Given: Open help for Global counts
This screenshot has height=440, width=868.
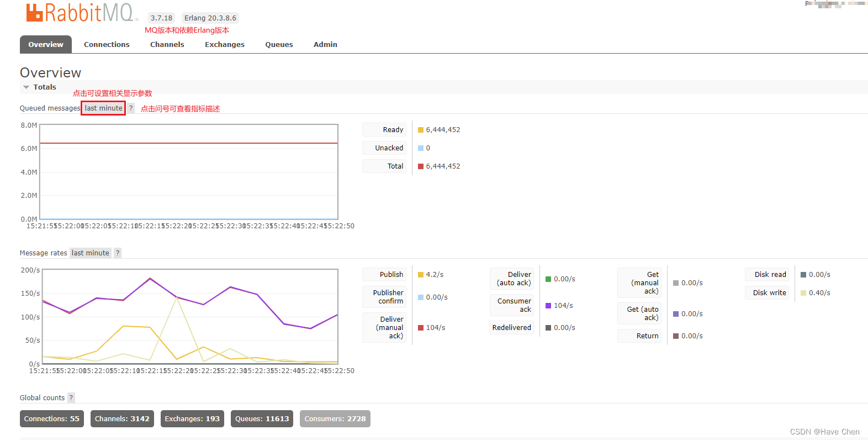Looking at the screenshot, I should [71, 397].
